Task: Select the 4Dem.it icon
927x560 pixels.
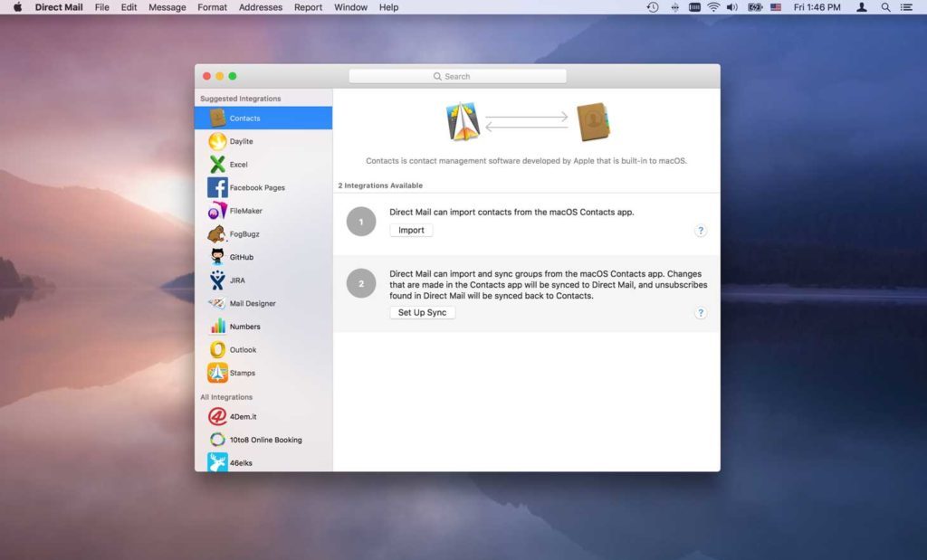Action: (217, 416)
